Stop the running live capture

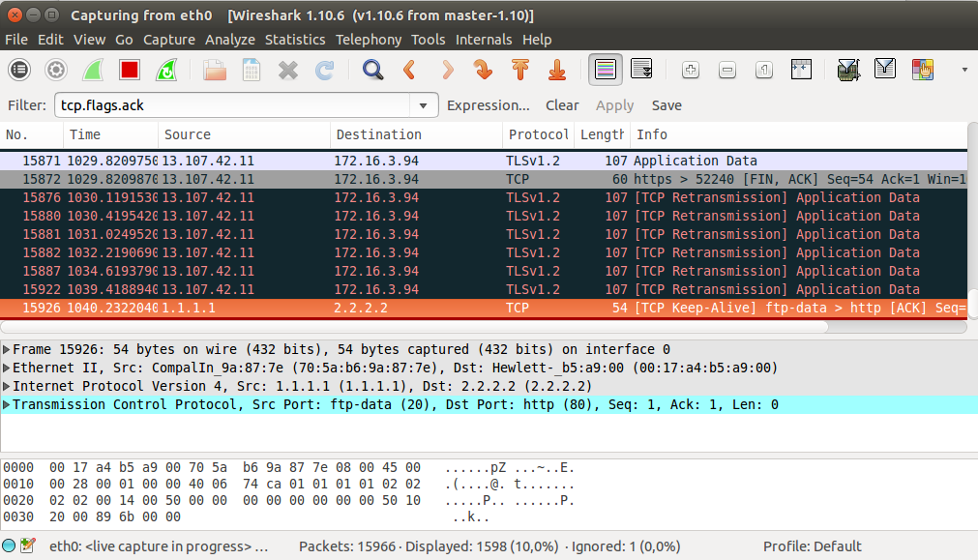(x=130, y=70)
